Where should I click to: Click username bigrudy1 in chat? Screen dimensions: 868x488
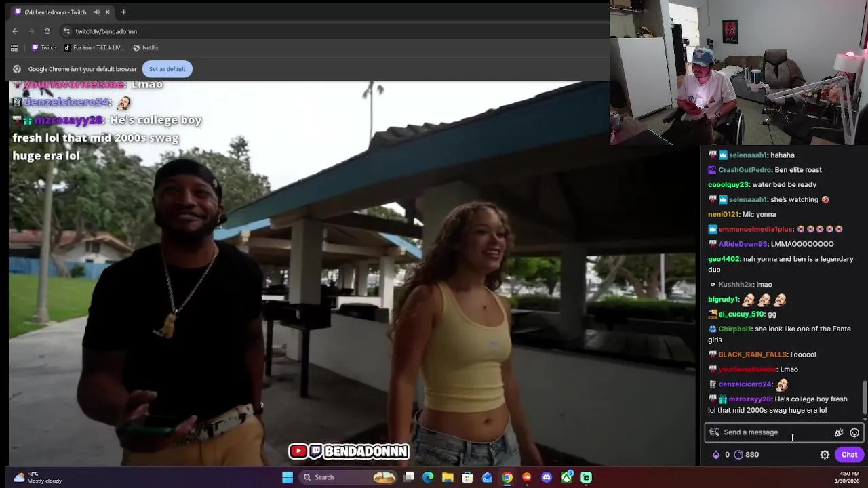point(723,300)
